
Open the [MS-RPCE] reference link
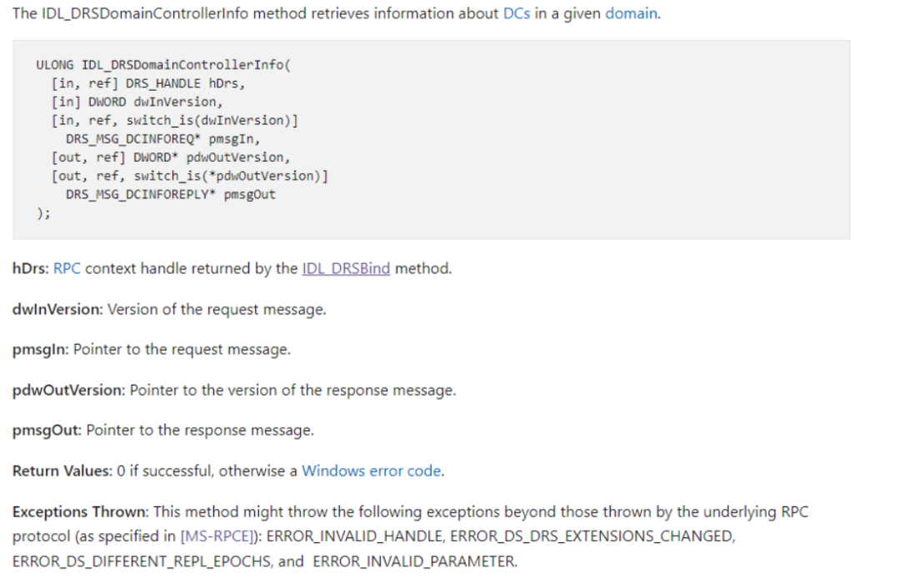tap(216, 536)
